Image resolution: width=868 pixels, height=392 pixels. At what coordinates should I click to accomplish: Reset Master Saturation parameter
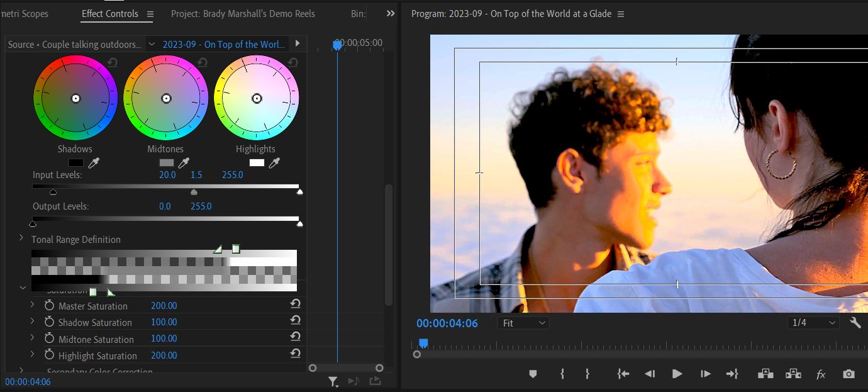click(x=295, y=304)
